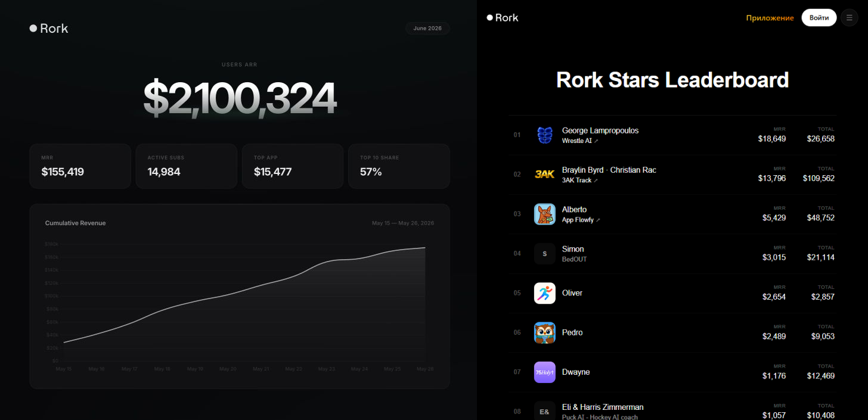
Task: Click Dwayne's purple 75 app icon
Action: tap(545, 372)
